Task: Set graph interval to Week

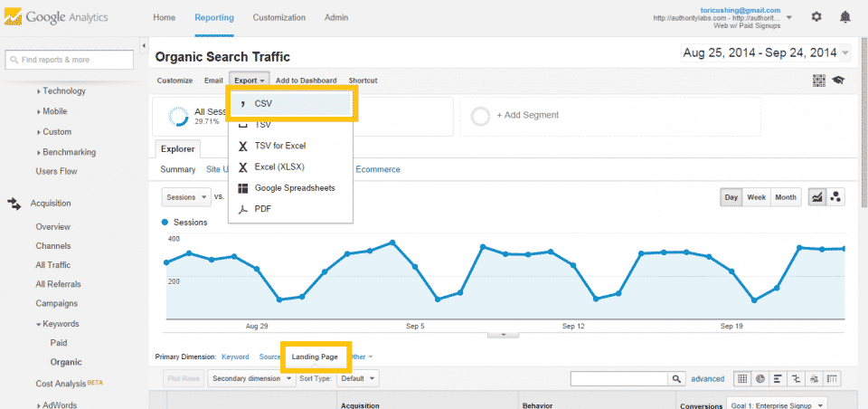Action: click(x=756, y=197)
